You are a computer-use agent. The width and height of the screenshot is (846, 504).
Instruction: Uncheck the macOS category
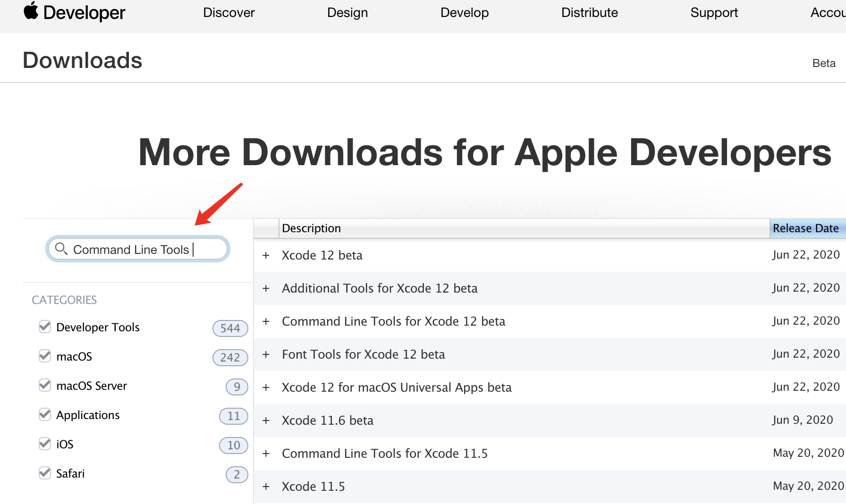click(45, 356)
